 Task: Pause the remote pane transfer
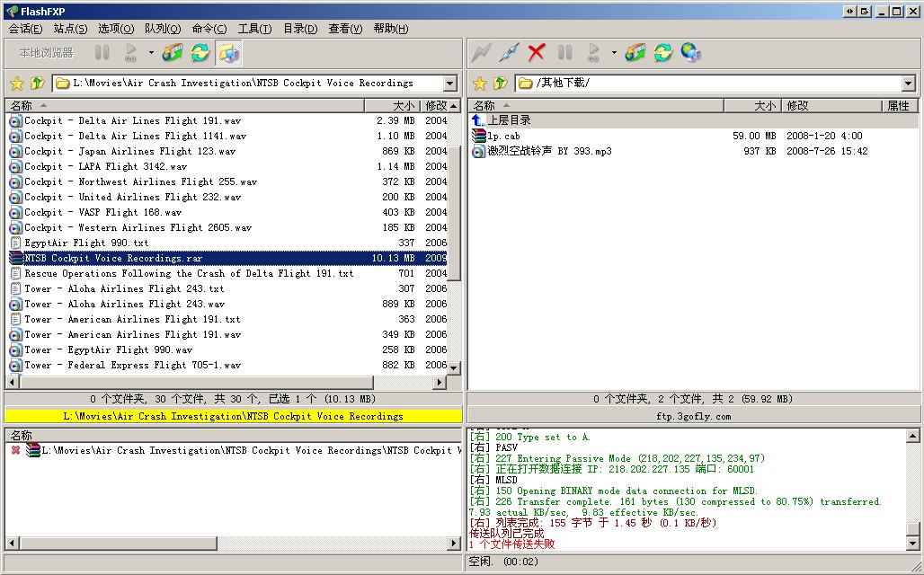click(x=564, y=53)
